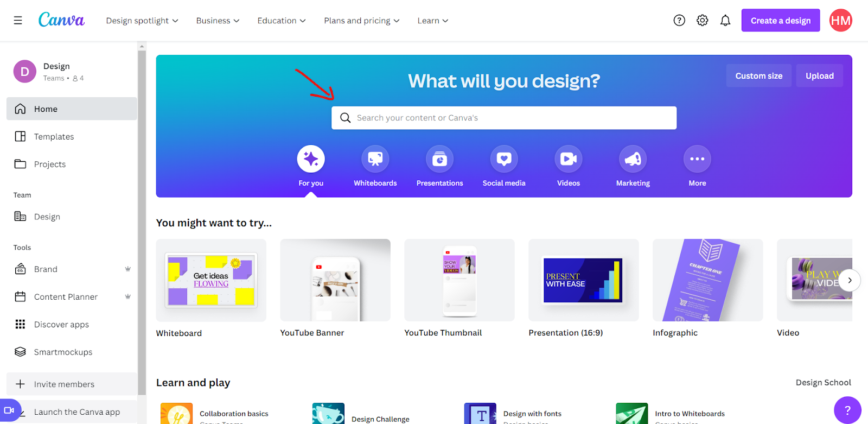Screen dimensions: 868x424
Task: Open the notifications bell icon
Action: (725, 21)
